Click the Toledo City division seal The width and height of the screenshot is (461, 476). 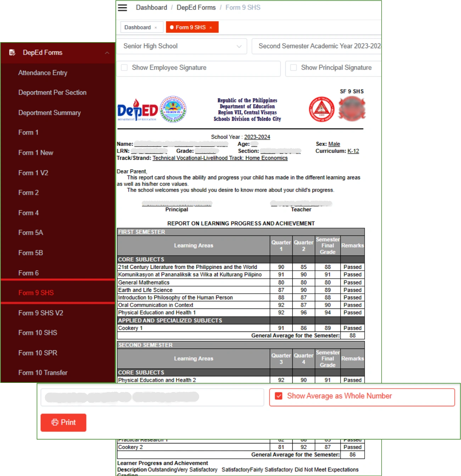(321, 109)
